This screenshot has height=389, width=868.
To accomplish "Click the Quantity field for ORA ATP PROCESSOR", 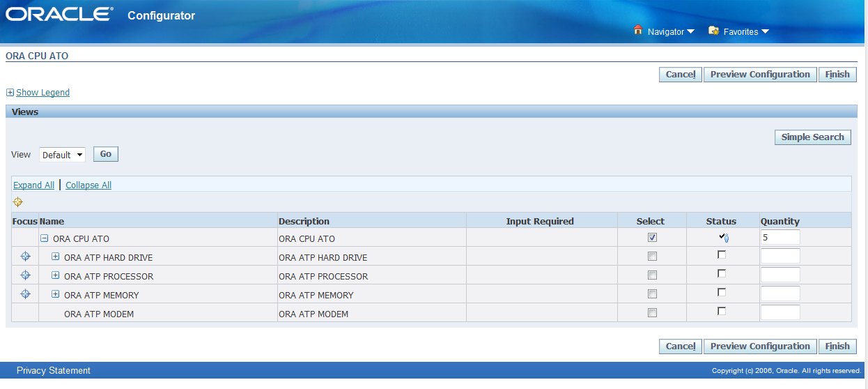I will pyautogui.click(x=780, y=275).
